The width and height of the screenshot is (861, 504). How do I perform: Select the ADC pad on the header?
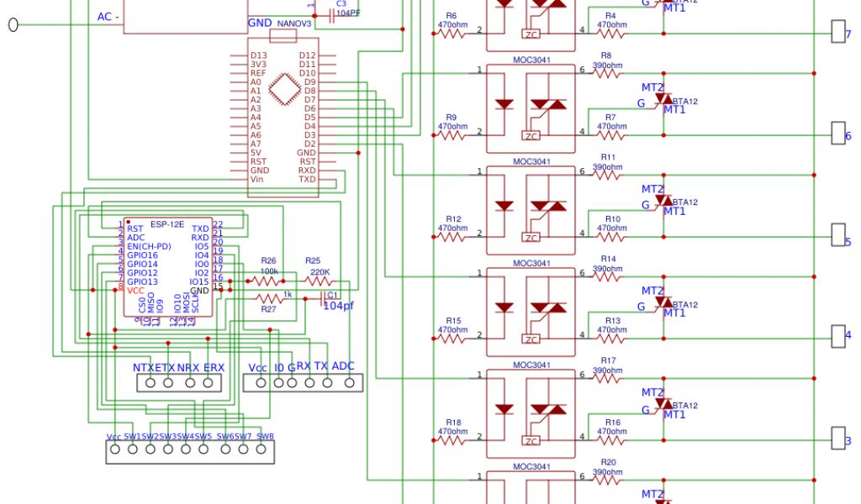click(345, 383)
